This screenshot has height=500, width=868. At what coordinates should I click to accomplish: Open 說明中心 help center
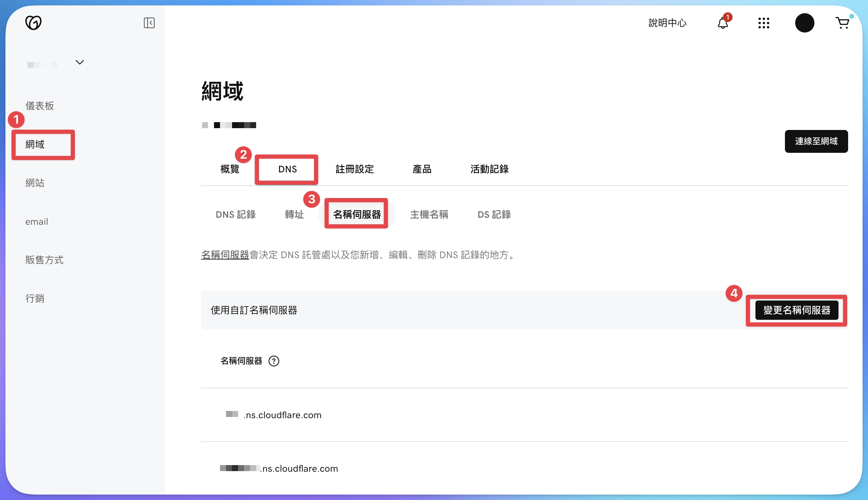coord(667,23)
